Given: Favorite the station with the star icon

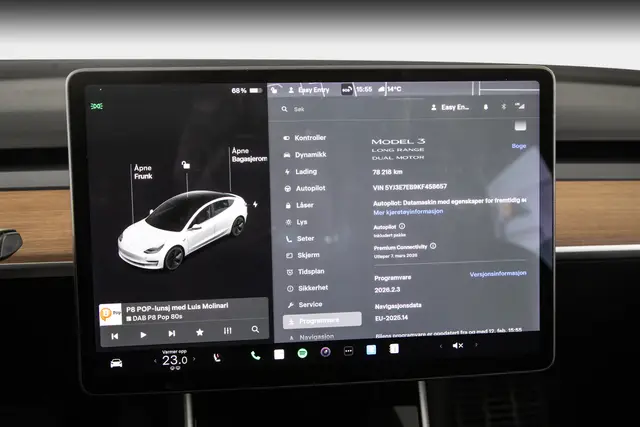Looking at the screenshot, I should [200, 332].
